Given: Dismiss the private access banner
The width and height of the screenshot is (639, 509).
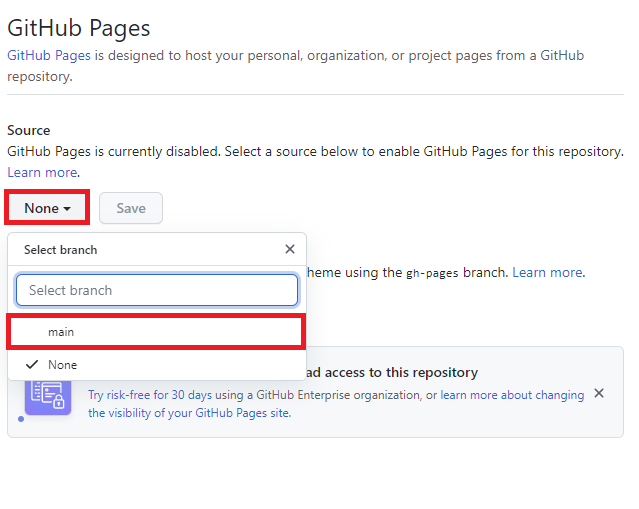Looking at the screenshot, I should click(x=599, y=393).
